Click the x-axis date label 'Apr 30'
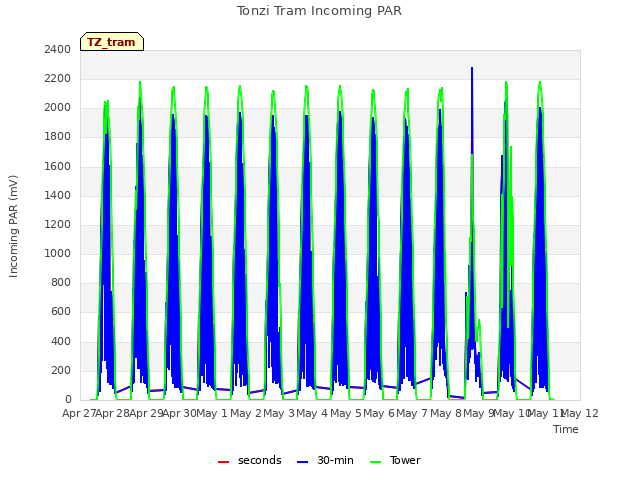640x480 pixels. (179, 413)
